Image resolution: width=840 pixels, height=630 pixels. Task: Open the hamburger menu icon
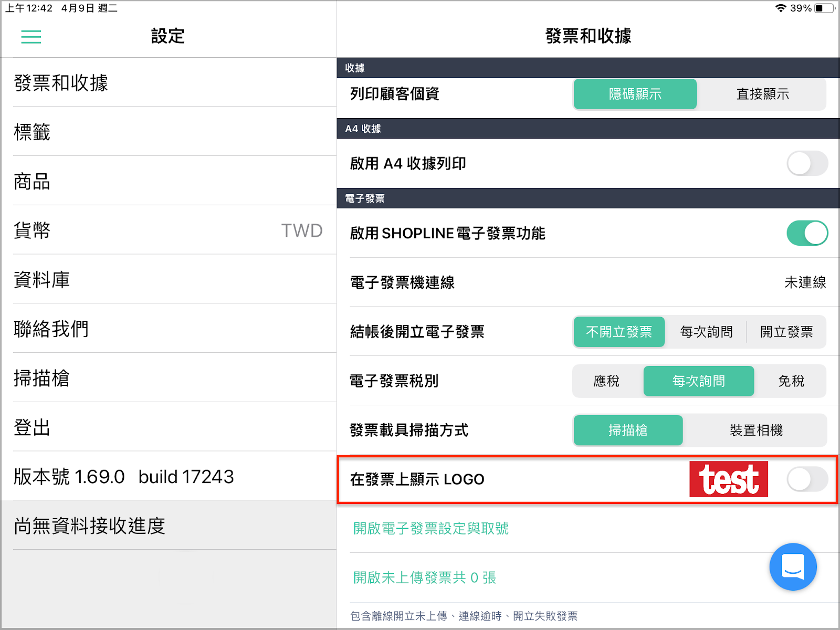(31, 37)
